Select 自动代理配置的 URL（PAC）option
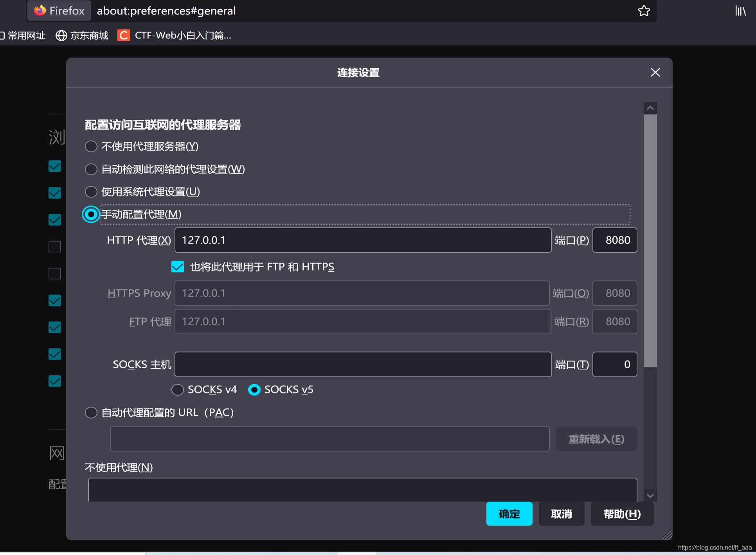 point(91,413)
